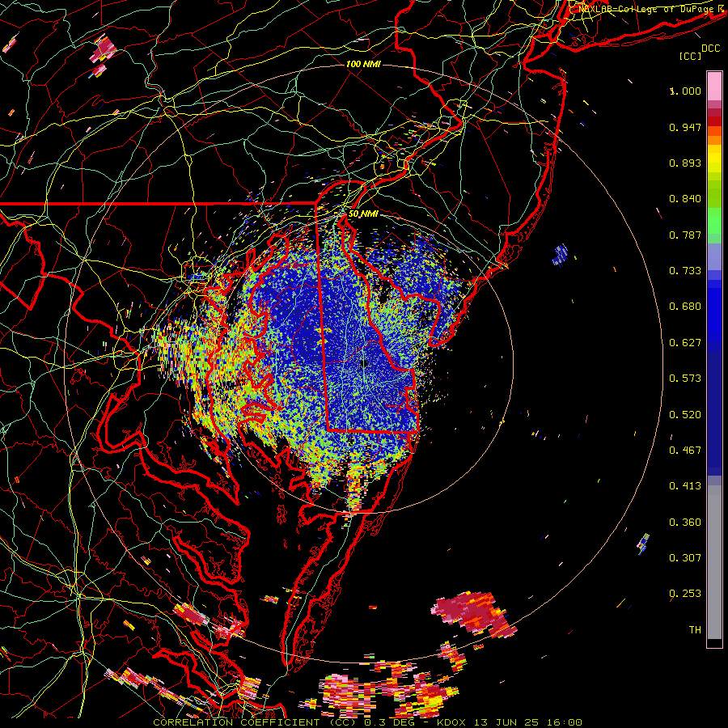Click the "CORRELATION COEFFICIENT (CC)" caption text

coord(256,722)
